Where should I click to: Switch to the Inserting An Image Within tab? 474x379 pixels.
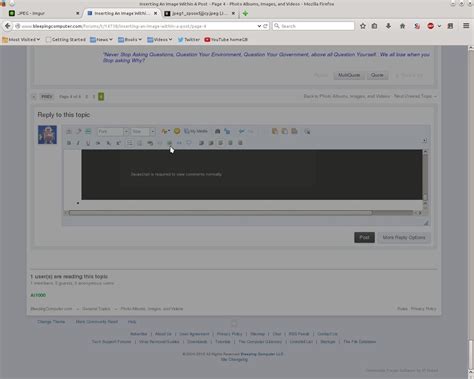(x=122, y=13)
